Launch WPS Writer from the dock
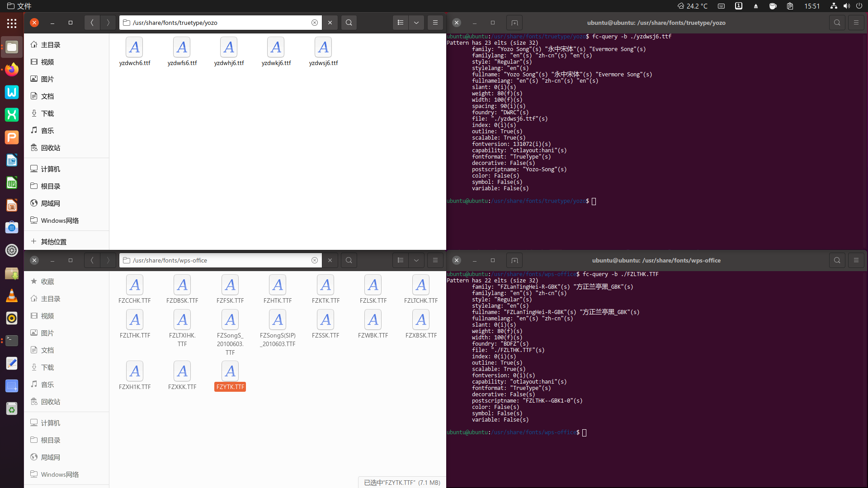The height and width of the screenshot is (488, 868). click(x=12, y=92)
